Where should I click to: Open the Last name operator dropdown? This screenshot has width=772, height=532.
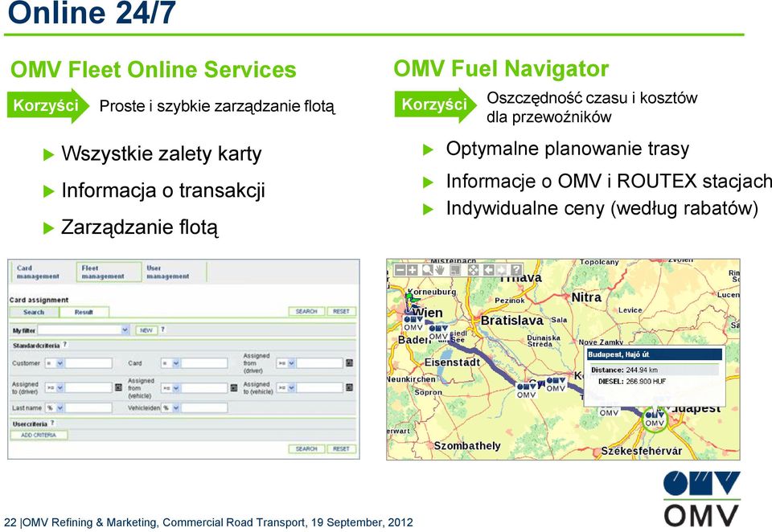tap(55, 407)
